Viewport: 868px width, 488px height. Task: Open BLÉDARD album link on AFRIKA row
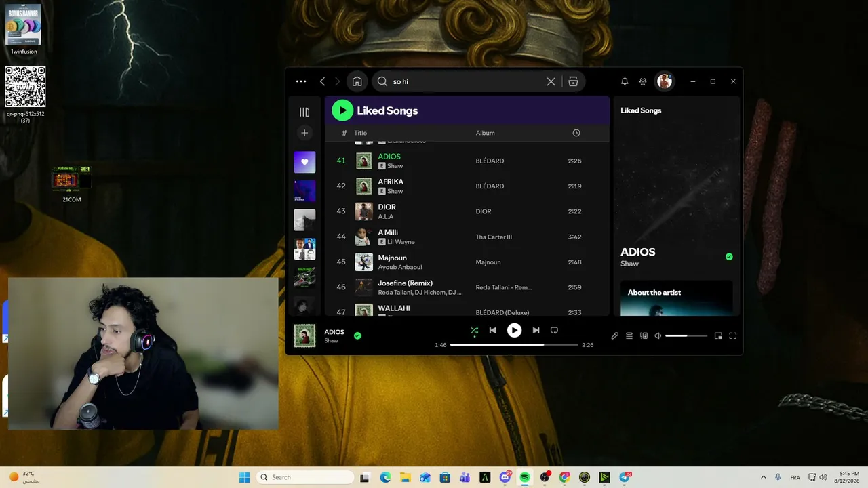point(490,186)
